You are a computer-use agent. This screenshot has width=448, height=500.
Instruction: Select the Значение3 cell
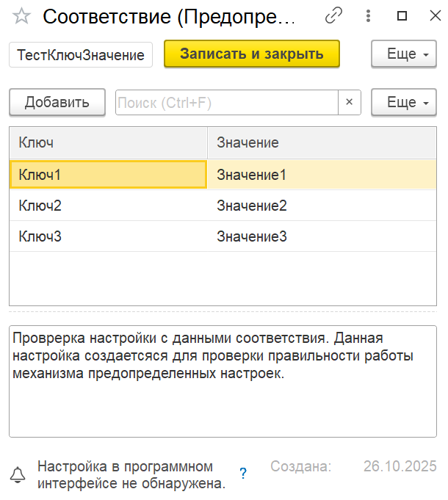[x=322, y=236]
